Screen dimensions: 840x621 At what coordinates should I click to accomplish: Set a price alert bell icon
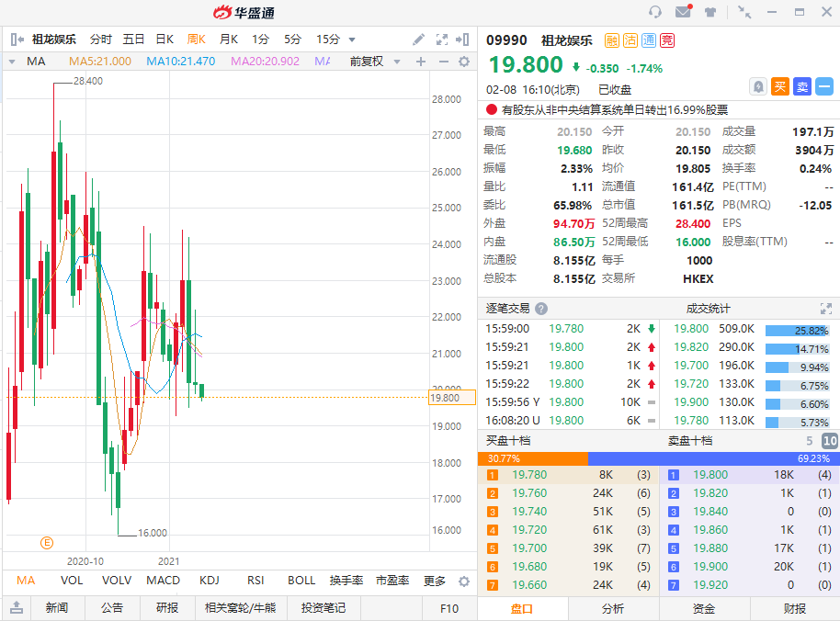pyautogui.click(x=758, y=86)
